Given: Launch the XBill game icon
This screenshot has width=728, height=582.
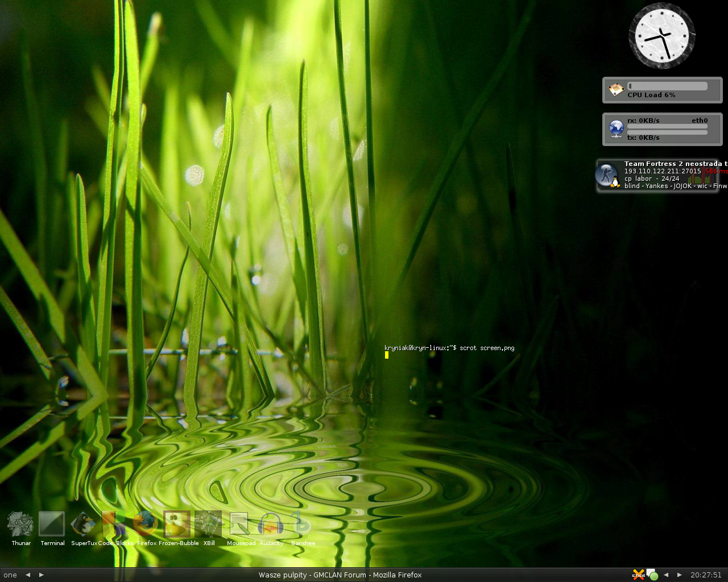Looking at the screenshot, I should pyautogui.click(x=208, y=524).
